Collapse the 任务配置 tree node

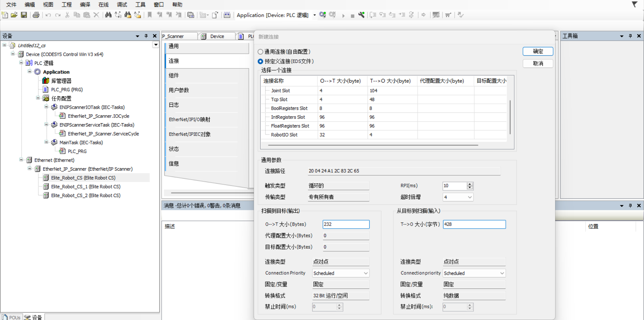tap(38, 98)
